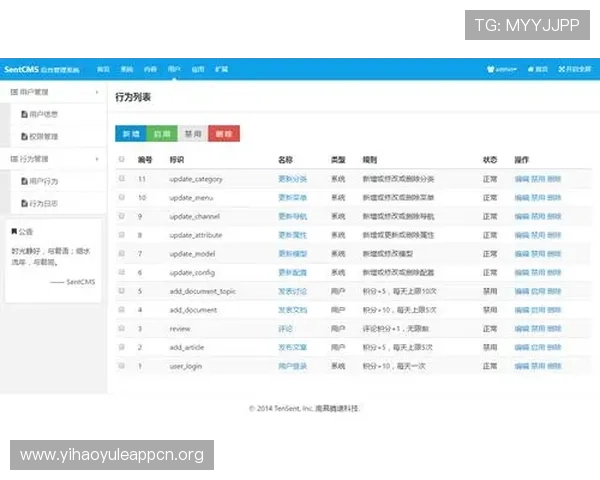Check the update_config row checkbox
The image size is (600, 480).
point(121,272)
